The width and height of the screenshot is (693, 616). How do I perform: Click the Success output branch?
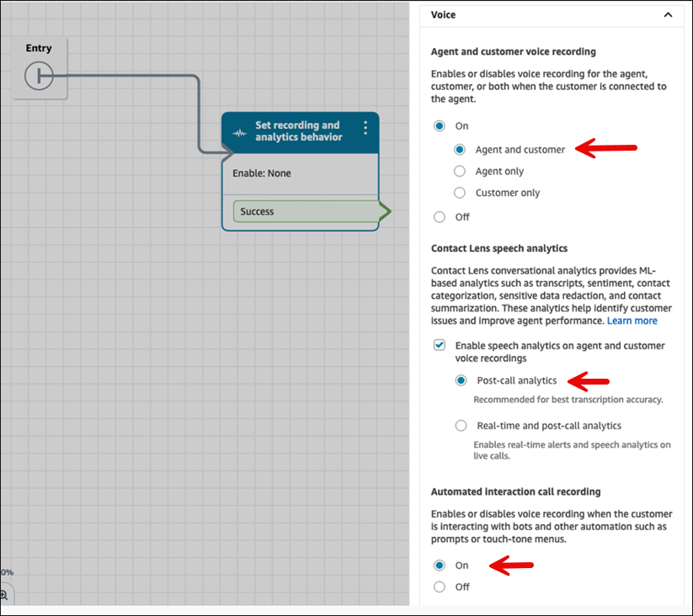tap(307, 211)
